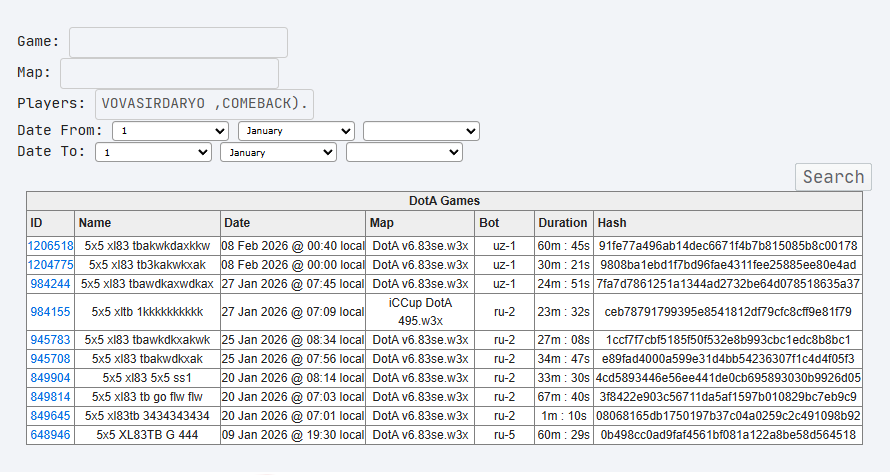Expand the Date From month dropdown
Viewport: 890px width, 475px height.
coord(296,131)
